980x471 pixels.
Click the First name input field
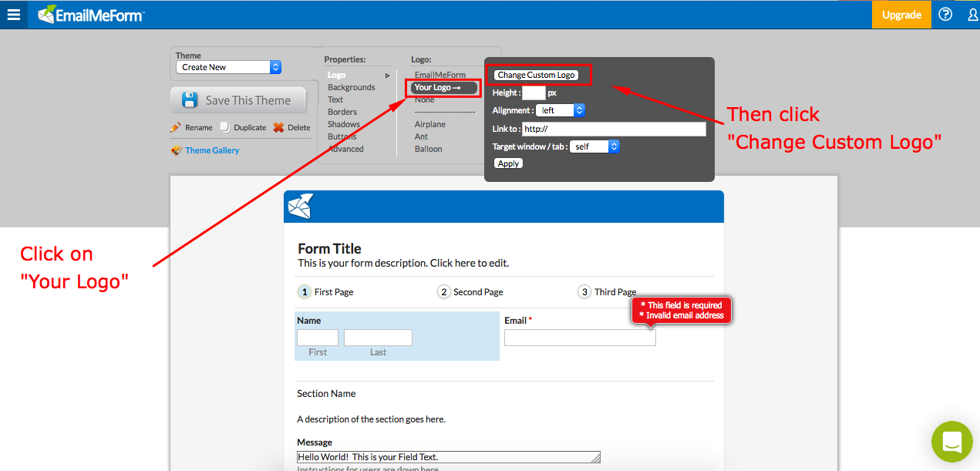coord(318,338)
